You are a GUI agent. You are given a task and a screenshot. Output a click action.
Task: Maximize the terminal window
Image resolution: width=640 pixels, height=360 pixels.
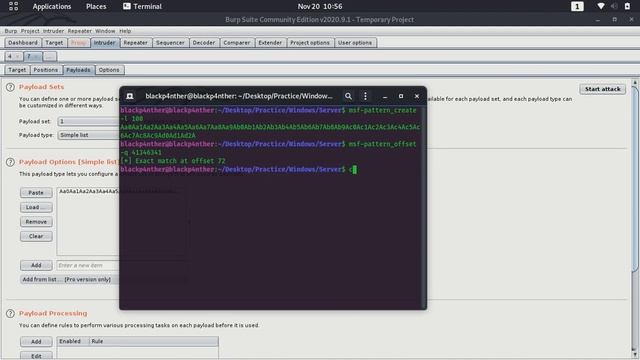(x=401, y=96)
